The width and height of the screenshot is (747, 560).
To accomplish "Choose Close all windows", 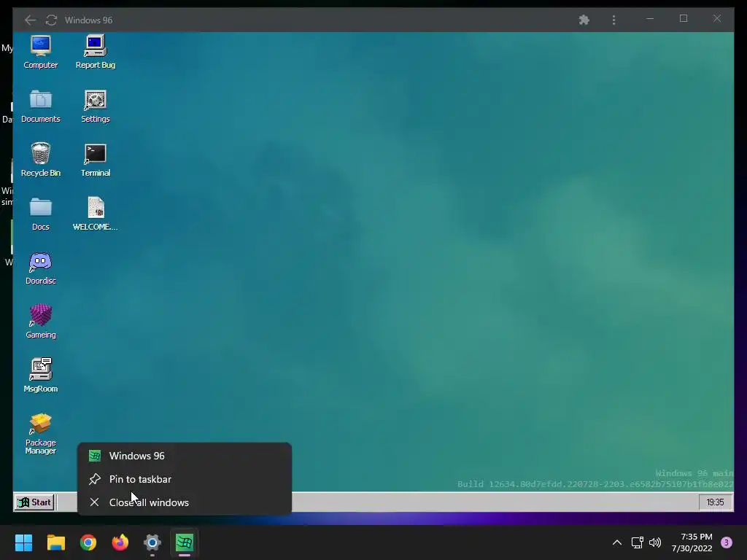I will coord(185,502).
